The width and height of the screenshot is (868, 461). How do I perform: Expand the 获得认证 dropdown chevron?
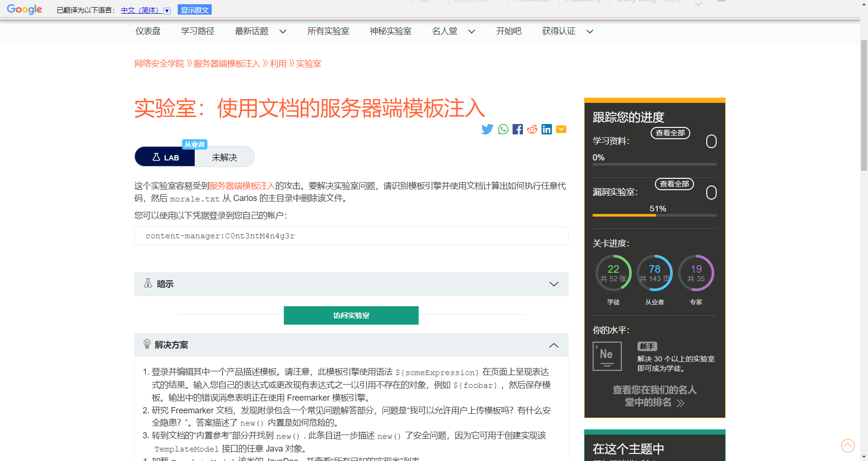589,32
